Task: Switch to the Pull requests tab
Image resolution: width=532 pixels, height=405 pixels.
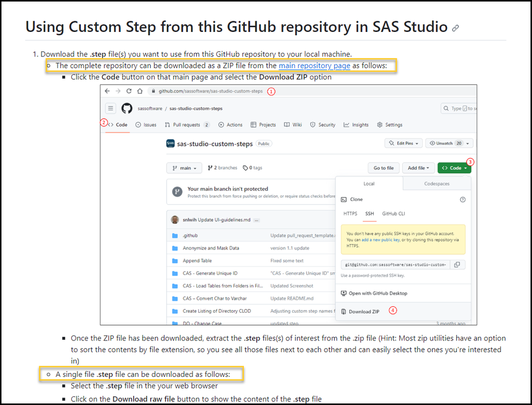Action: [x=187, y=125]
